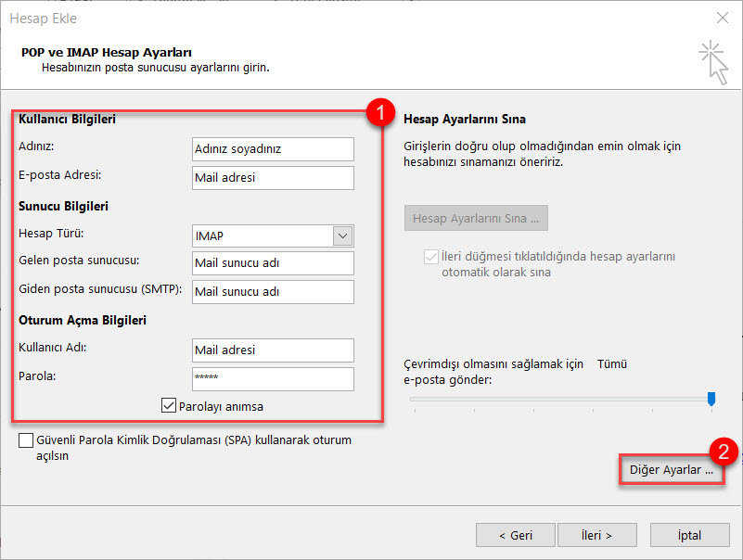Click the Gelen posta sunucusu field

click(273, 263)
